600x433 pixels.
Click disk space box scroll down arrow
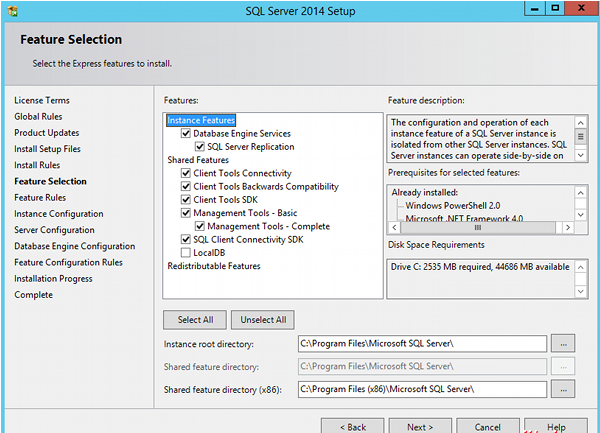(580, 291)
